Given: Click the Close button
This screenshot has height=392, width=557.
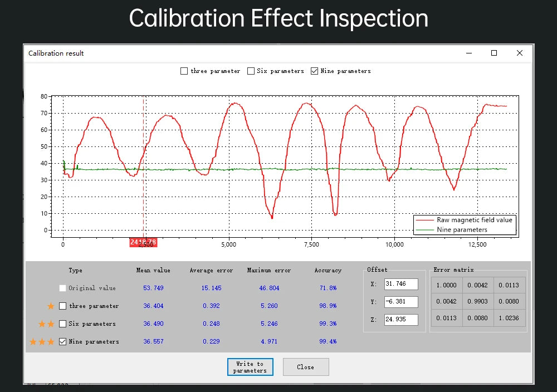Looking at the screenshot, I should coord(306,367).
